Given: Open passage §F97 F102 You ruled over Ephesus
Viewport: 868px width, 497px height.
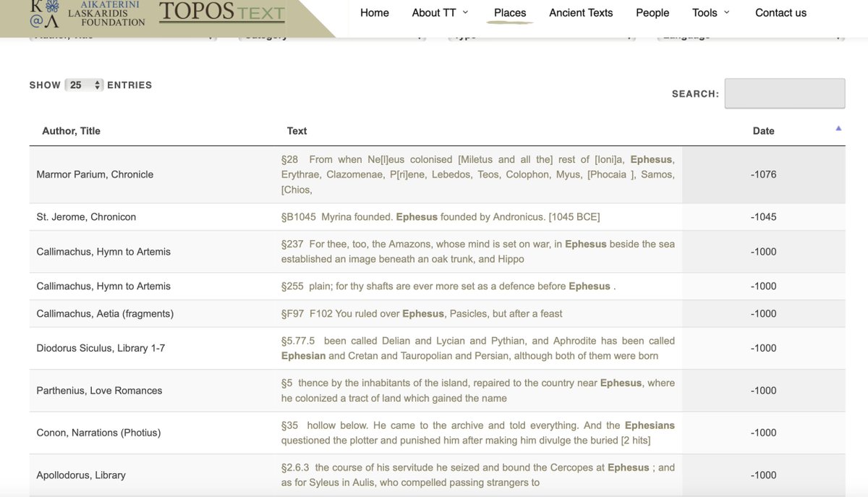Looking at the screenshot, I should (x=422, y=314).
